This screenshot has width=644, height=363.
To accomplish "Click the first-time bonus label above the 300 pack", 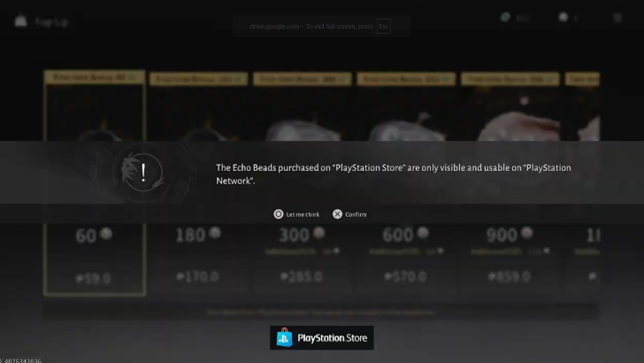I will 303,79.
